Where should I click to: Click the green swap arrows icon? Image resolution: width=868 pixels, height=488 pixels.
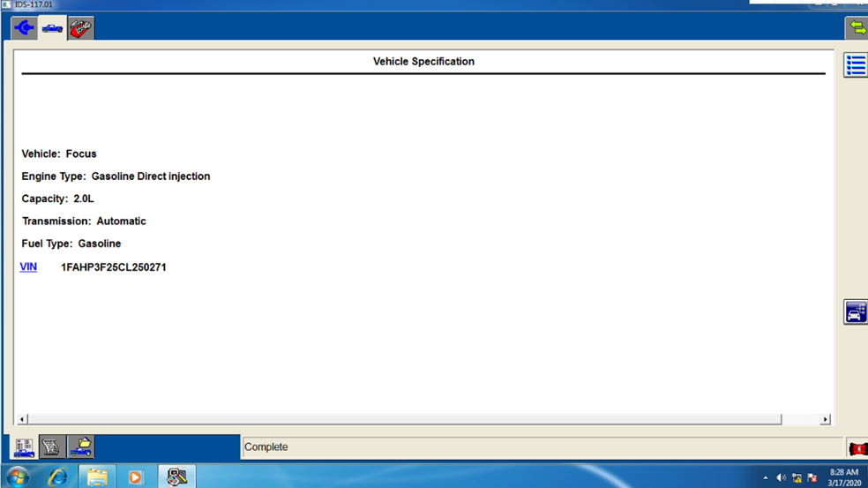click(857, 27)
